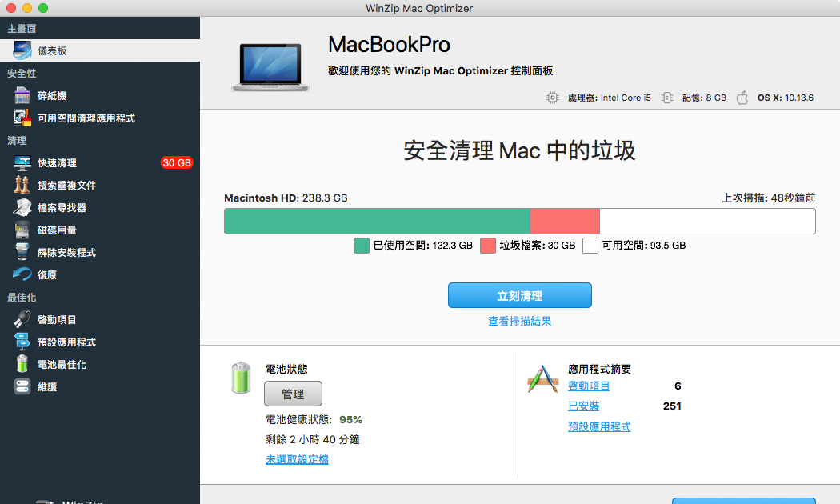
Task: Click the 處理器: Intel Core i5 text
Action: (610, 98)
